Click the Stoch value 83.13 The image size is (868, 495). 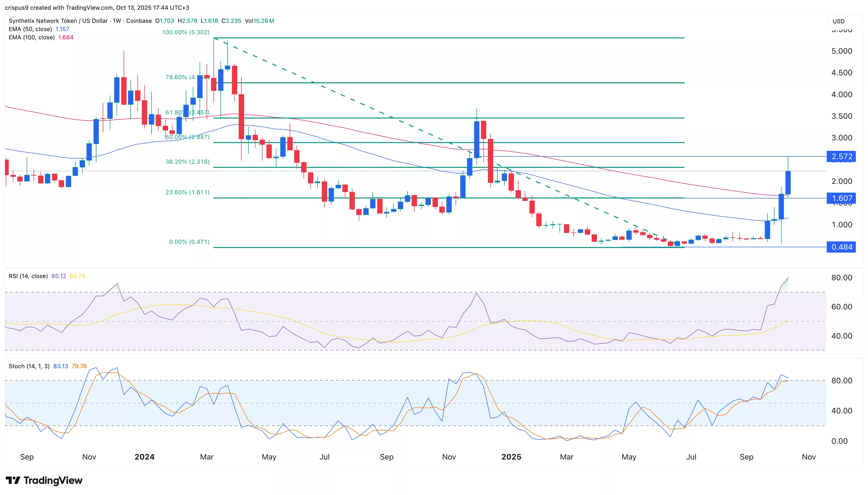[61, 366]
